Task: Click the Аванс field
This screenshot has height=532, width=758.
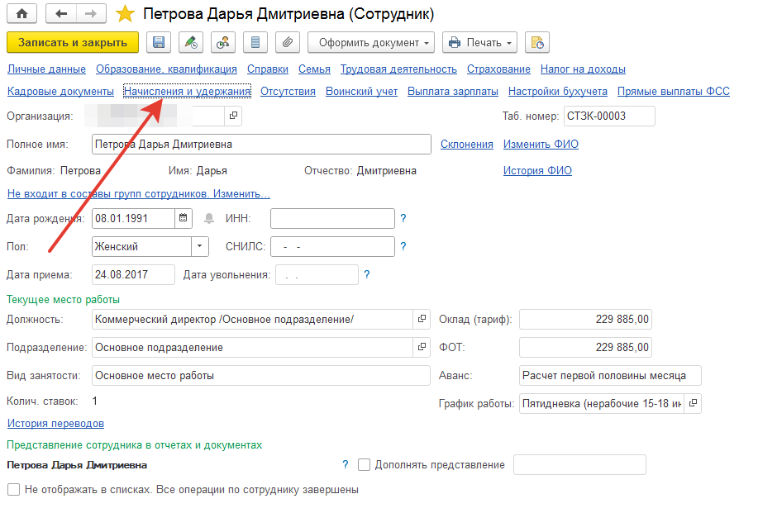Action: pyautogui.click(x=610, y=375)
